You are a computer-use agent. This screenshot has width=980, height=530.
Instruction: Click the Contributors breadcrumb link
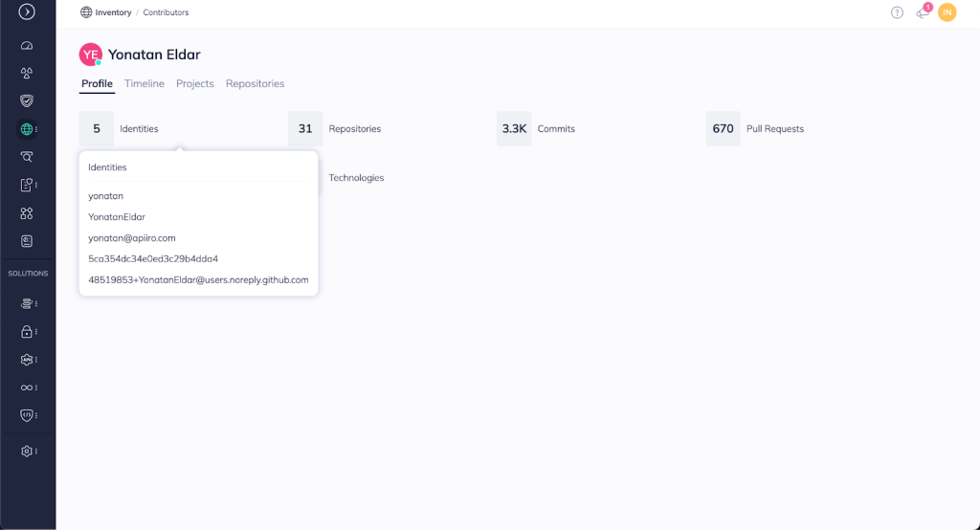[x=166, y=12]
